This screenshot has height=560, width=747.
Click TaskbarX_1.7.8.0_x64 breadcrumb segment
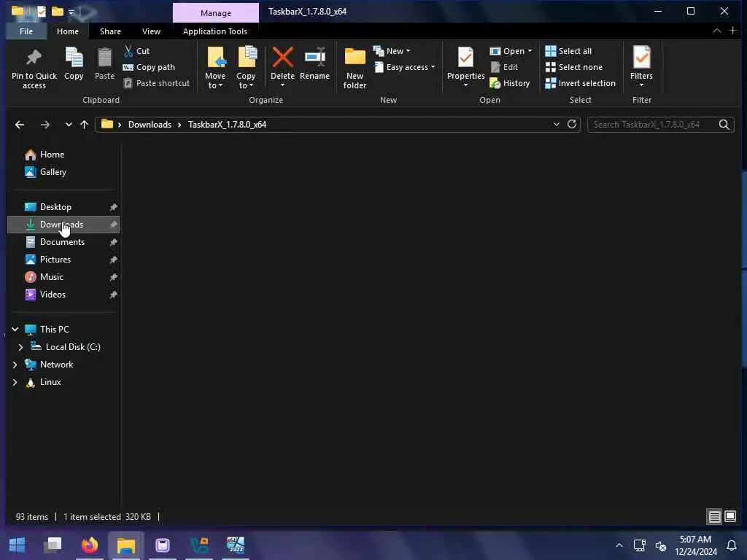point(227,125)
